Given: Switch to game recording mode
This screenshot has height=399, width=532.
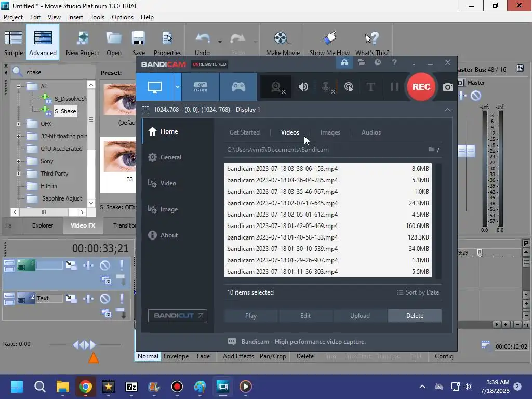Looking at the screenshot, I should (238, 87).
